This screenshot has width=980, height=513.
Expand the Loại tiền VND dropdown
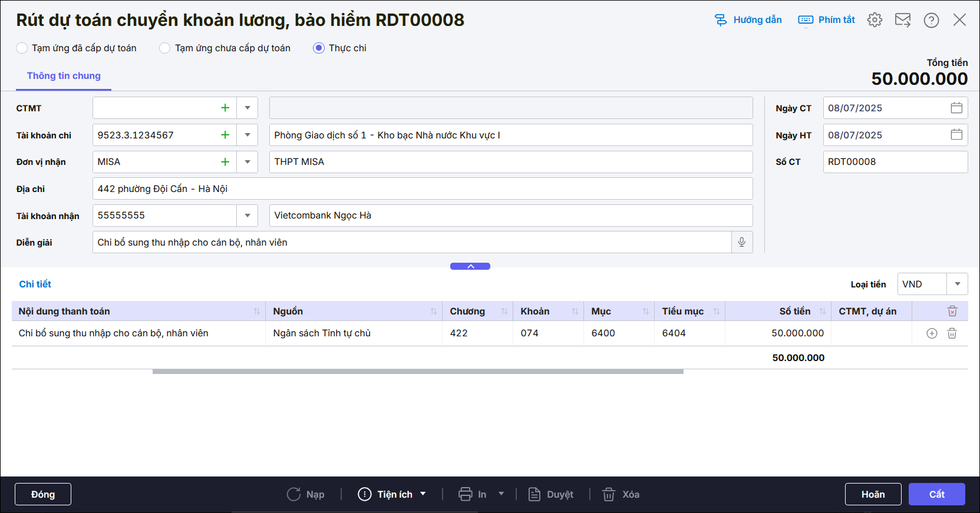(957, 284)
